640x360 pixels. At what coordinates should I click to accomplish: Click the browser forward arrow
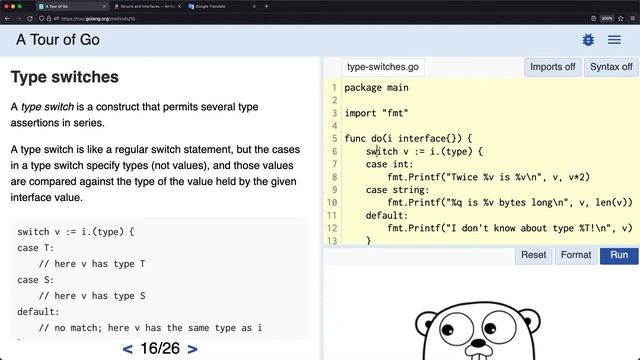[x=18, y=18]
